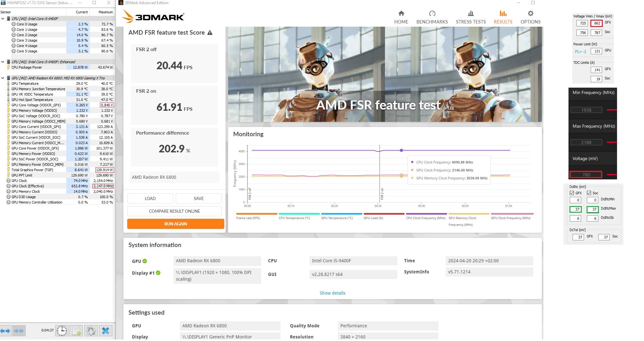Open HWiNFO sensor settings gear
This screenshot has width=644, height=341.
(91, 331)
